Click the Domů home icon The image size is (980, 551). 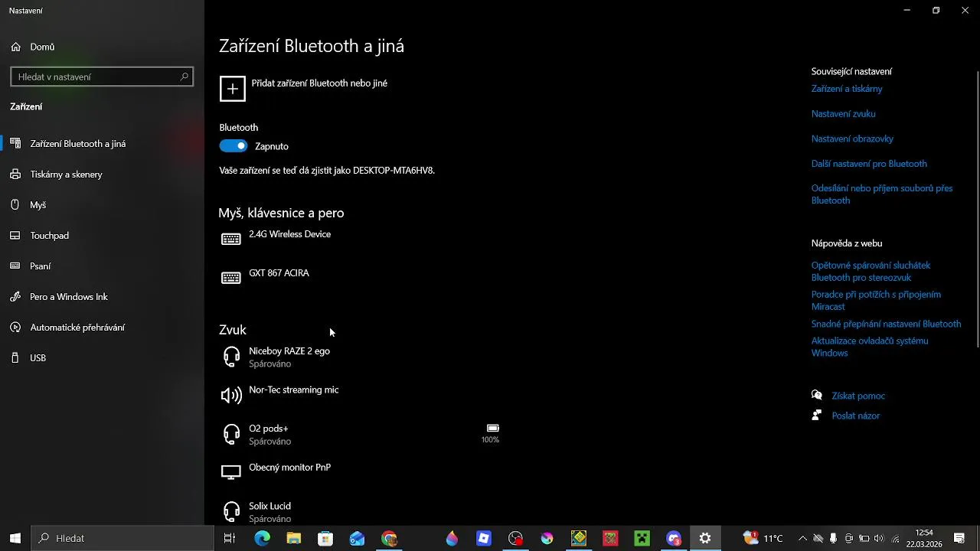15,47
